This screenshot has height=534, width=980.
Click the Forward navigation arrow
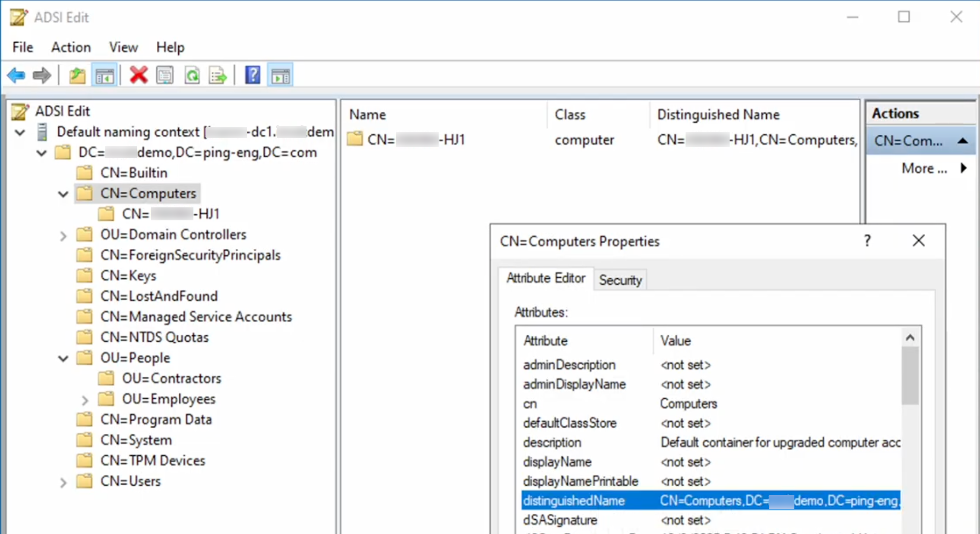[x=41, y=75]
